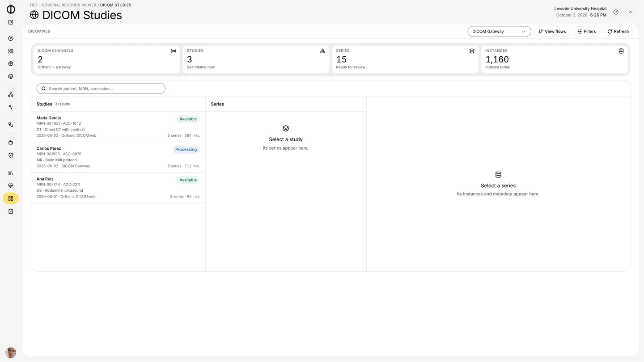
Task: Open the library books icon in sidebar
Action: (x=11, y=173)
